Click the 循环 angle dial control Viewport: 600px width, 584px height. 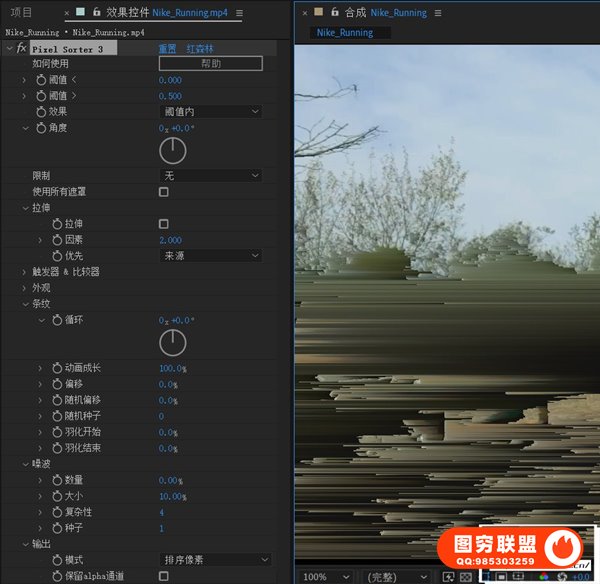[x=173, y=343]
